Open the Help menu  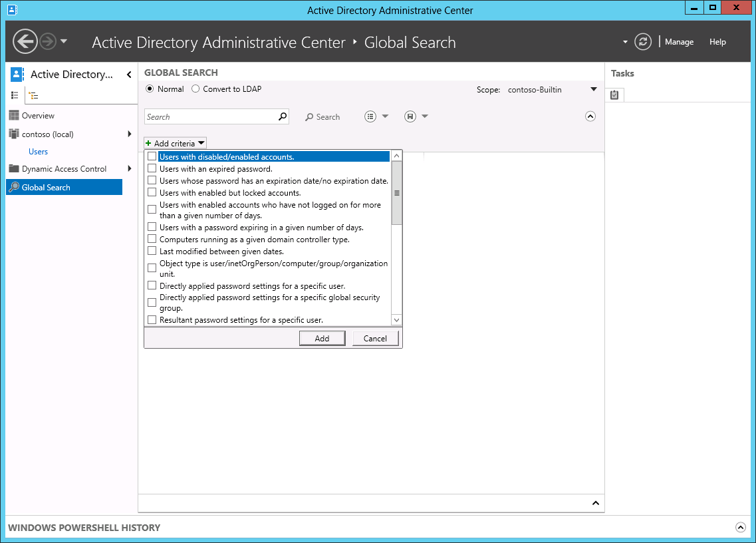click(717, 42)
